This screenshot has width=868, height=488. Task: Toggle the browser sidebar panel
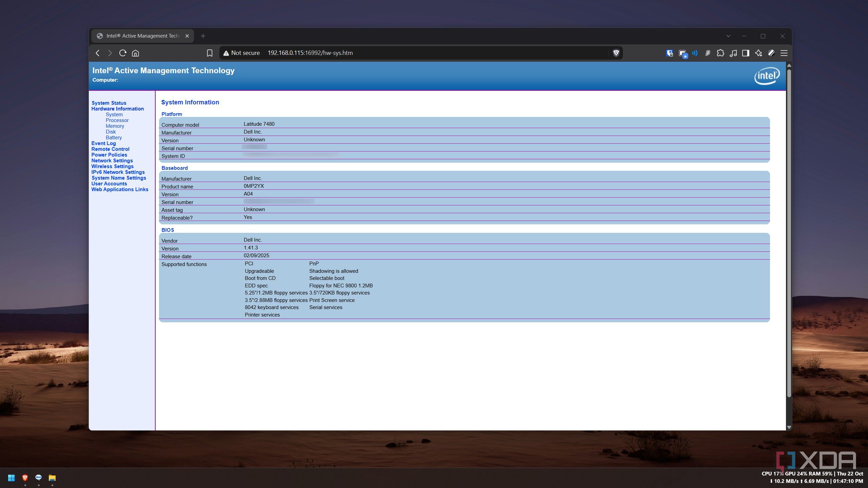(746, 53)
